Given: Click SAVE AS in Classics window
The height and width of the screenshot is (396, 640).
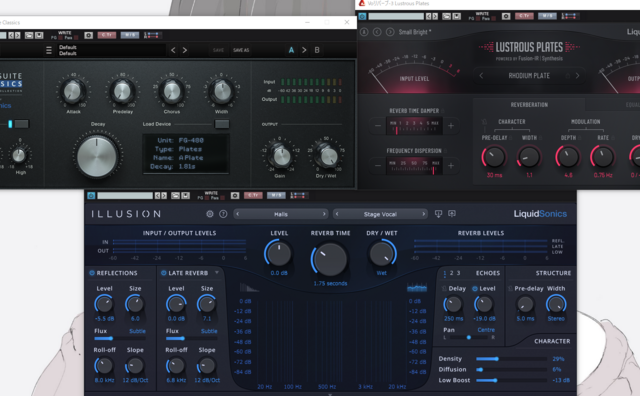Looking at the screenshot, I should click(241, 50).
